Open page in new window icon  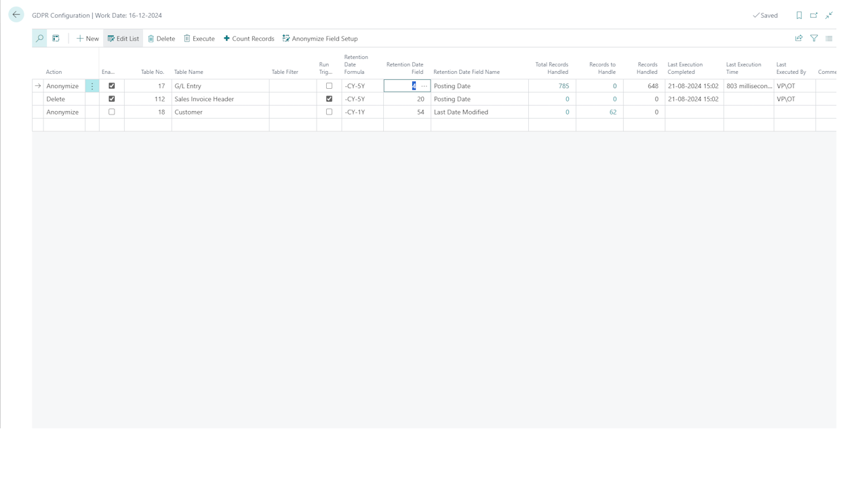pyautogui.click(x=813, y=15)
